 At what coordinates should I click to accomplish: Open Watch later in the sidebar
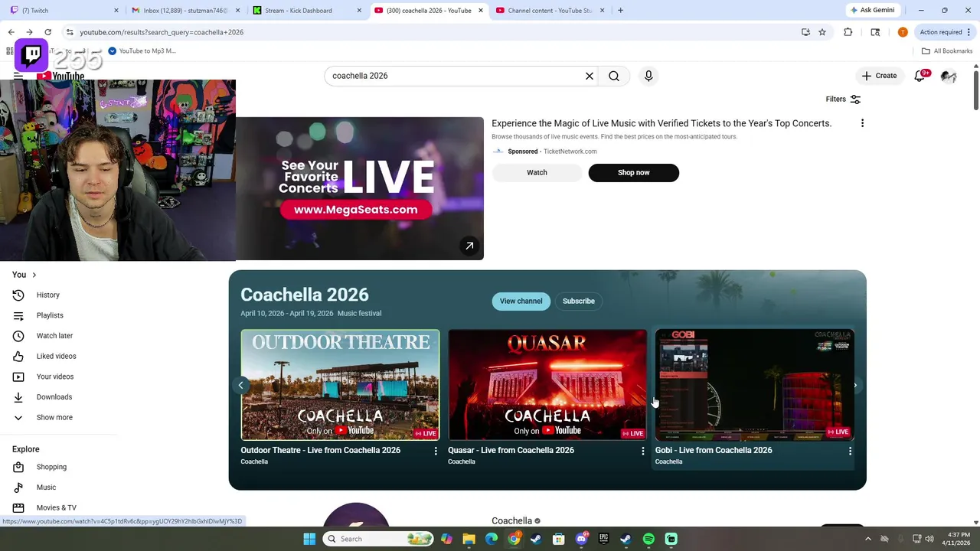(x=54, y=336)
